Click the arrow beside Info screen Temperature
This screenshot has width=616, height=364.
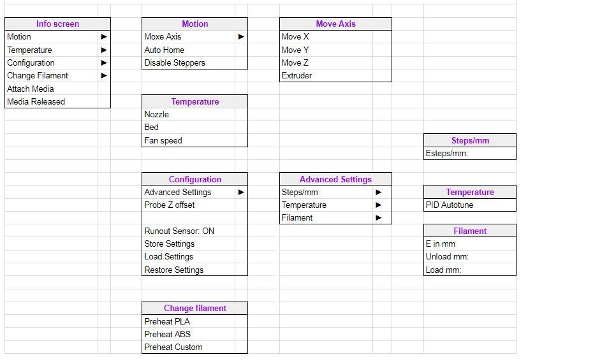click(x=104, y=50)
